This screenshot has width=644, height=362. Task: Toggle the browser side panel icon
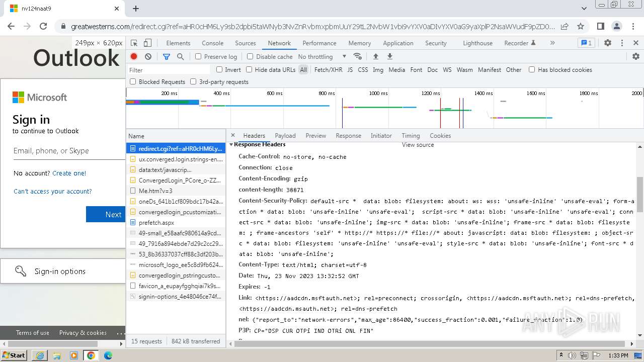pos(601,26)
